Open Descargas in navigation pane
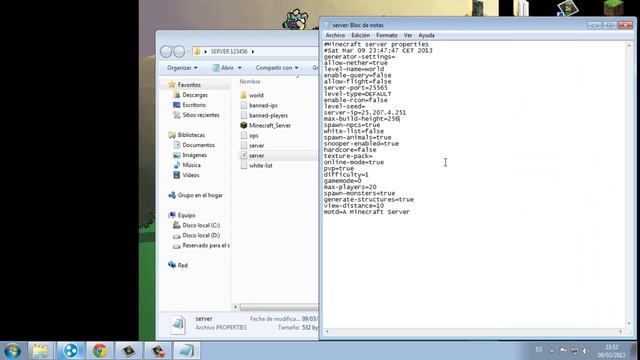The height and width of the screenshot is (360, 640). click(195, 95)
